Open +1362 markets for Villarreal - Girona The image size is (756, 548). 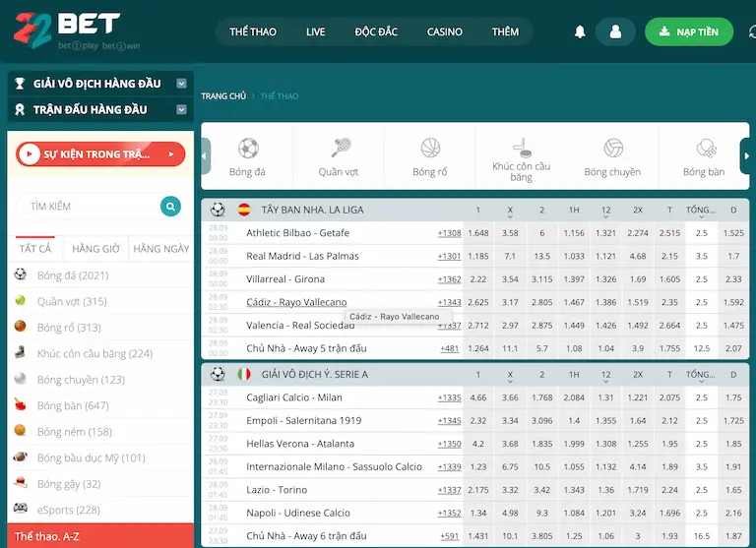point(449,279)
